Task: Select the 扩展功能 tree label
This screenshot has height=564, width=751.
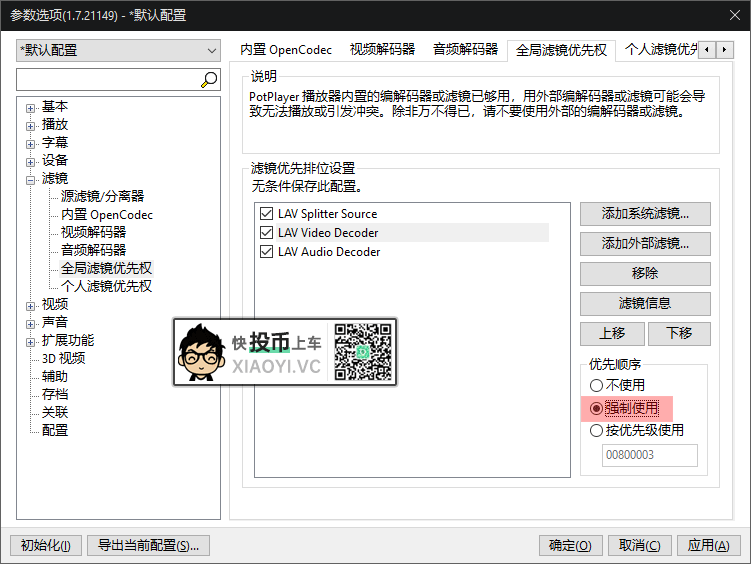Action: [68, 340]
